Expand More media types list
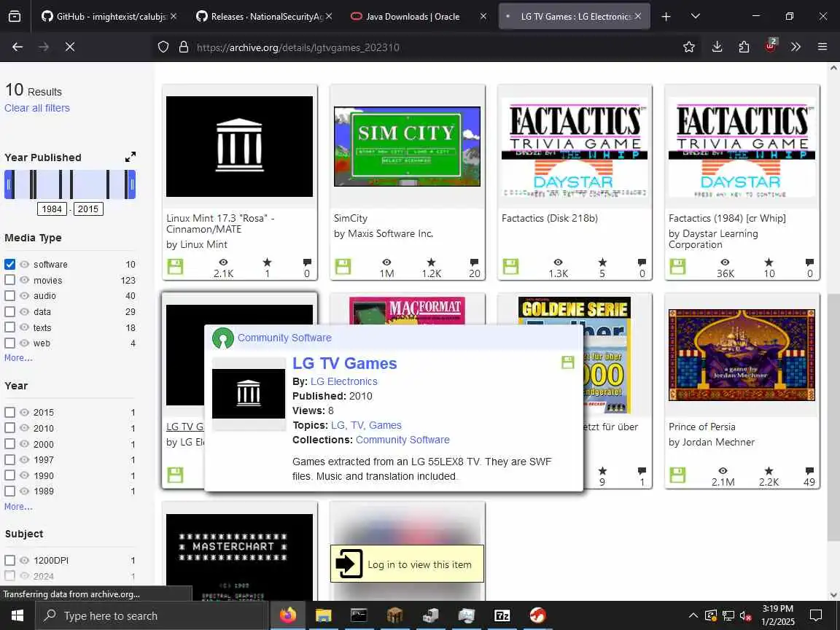The image size is (840, 630). [18, 358]
